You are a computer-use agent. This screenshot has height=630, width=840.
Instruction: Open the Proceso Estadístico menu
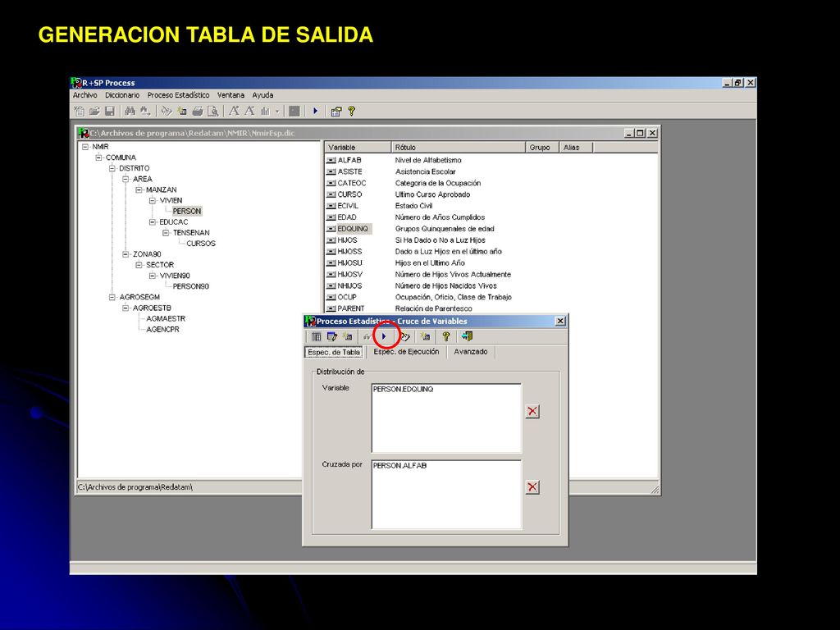point(178,95)
